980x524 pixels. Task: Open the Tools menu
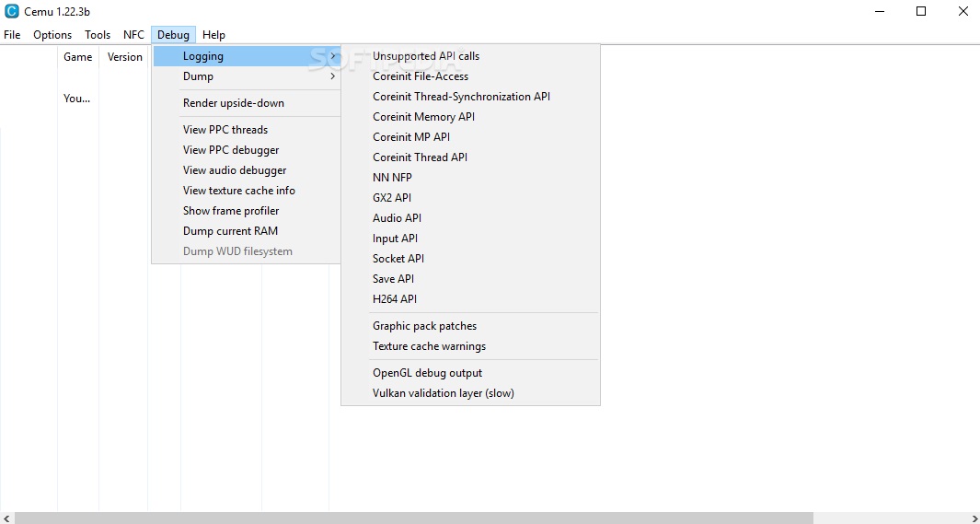[x=98, y=35]
